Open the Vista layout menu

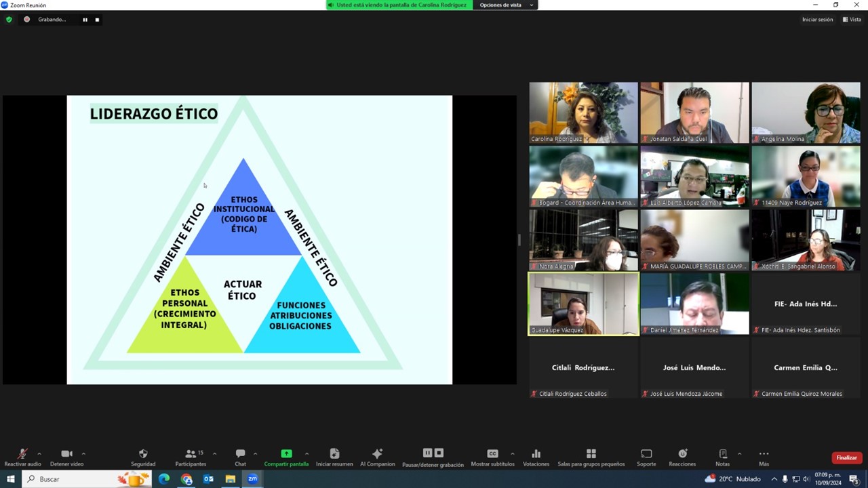coord(852,20)
